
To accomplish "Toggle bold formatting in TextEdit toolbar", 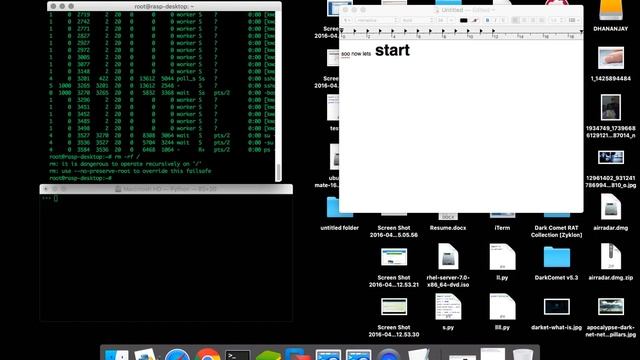I will point(487,20).
